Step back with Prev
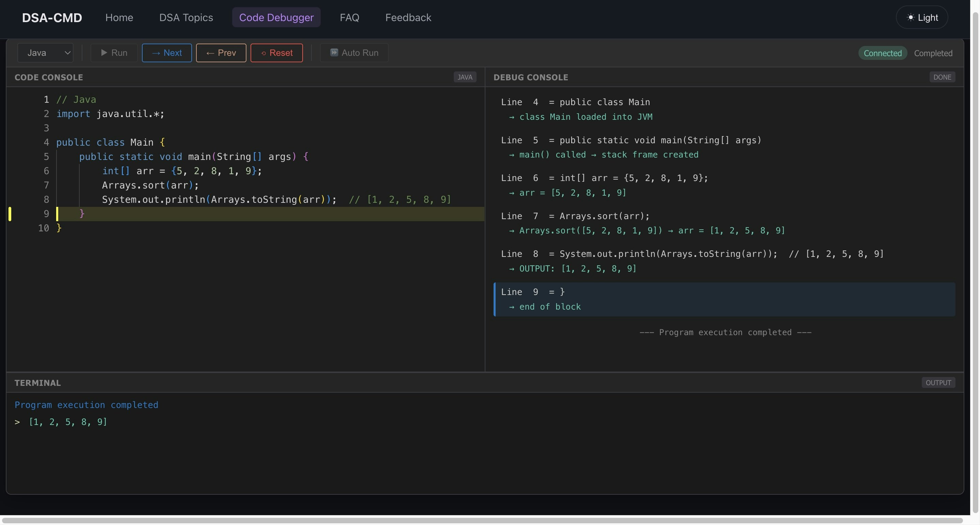The height and width of the screenshot is (525, 980). click(221, 53)
